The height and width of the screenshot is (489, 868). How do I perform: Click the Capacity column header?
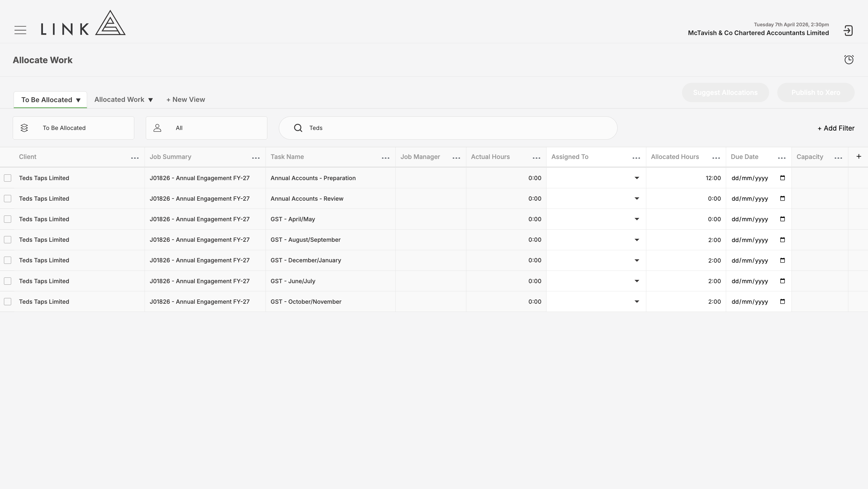[x=810, y=157]
